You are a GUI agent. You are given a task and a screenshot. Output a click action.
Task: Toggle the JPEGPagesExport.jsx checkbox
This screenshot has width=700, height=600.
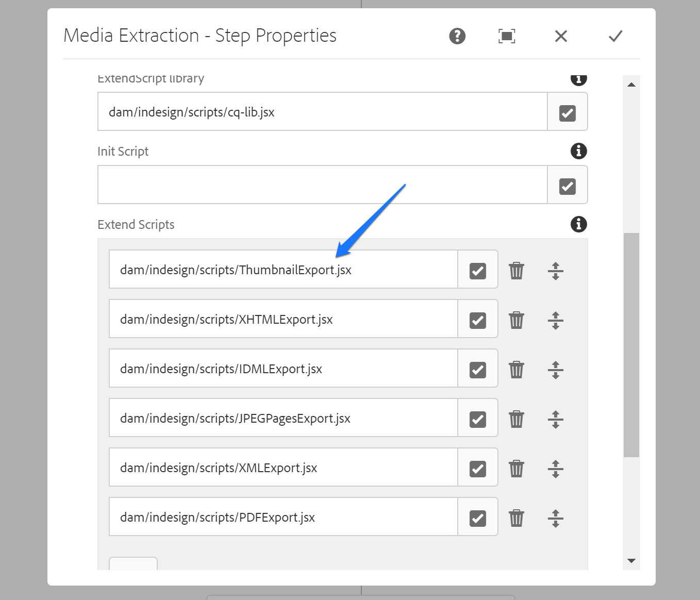[477, 418]
